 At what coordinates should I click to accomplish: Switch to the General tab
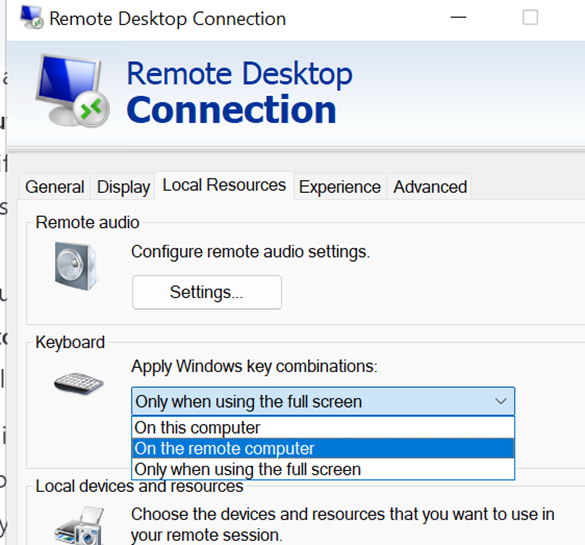coord(54,187)
